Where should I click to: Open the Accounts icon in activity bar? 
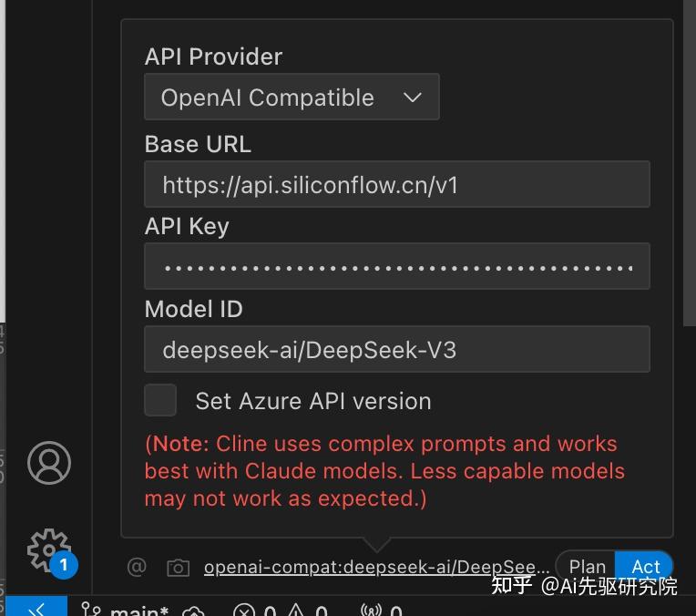coord(49,463)
